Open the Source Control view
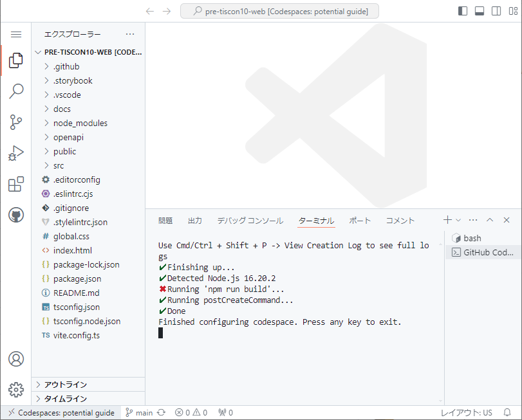Image resolution: width=522 pixels, height=420 pixels. pos(16,122)
